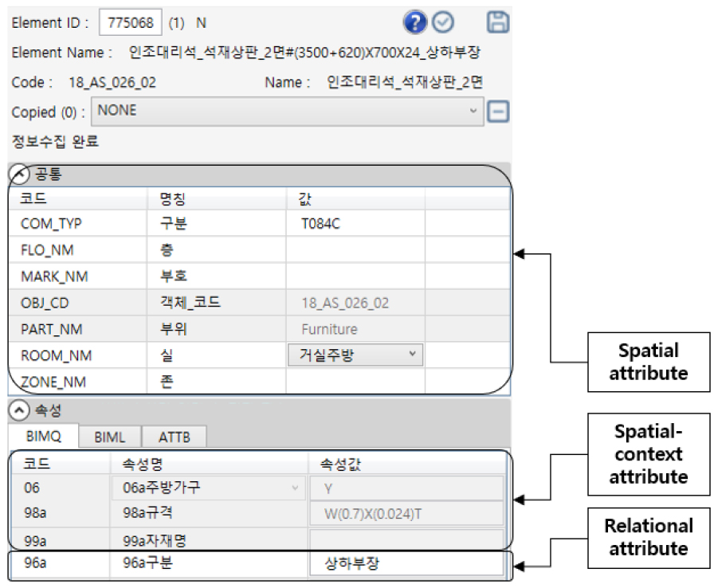The image size is (718, 588).
Task: Switch to the ATTB tab
Action: point(175,437)
